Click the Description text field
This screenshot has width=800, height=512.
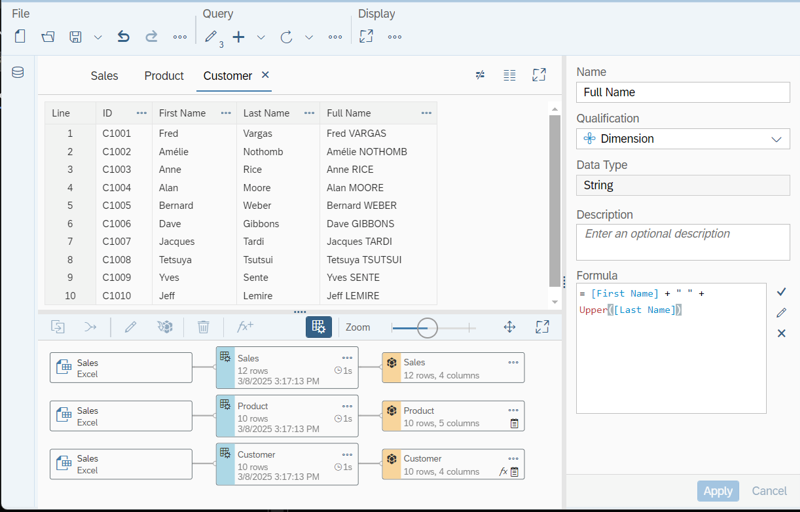(683, 242)
